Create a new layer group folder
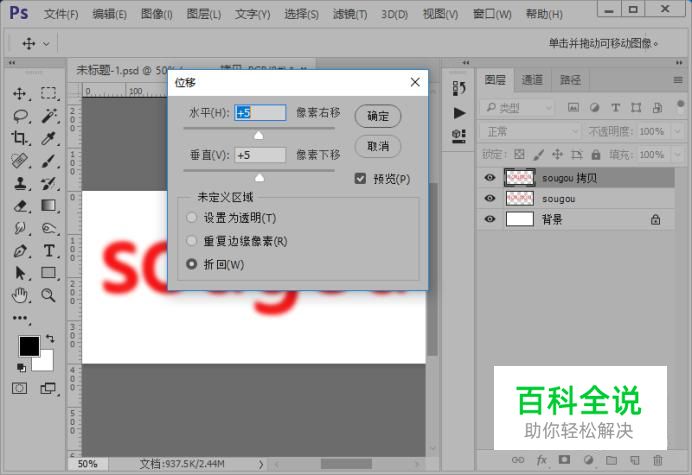Viewport: 692px width, 475px height. tap(611, 460)
